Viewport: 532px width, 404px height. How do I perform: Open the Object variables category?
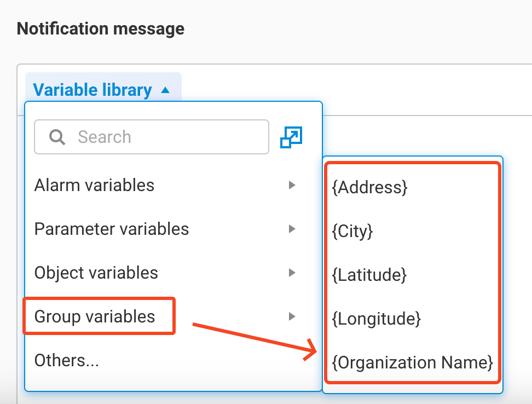pos(96,273)
